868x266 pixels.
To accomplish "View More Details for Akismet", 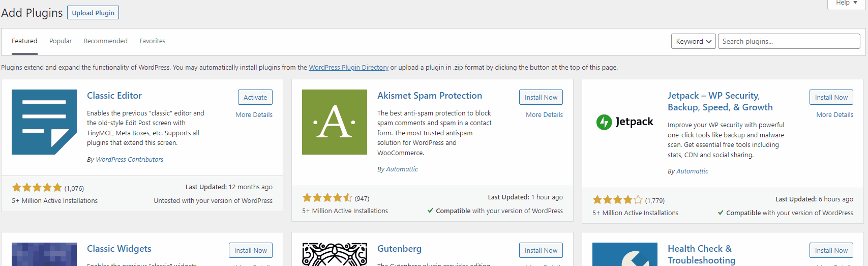I will (545, 115).
